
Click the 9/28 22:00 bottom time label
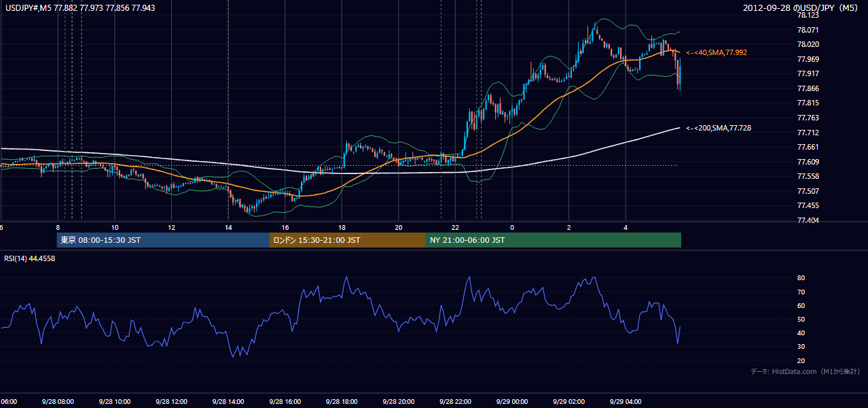[455, 401]
